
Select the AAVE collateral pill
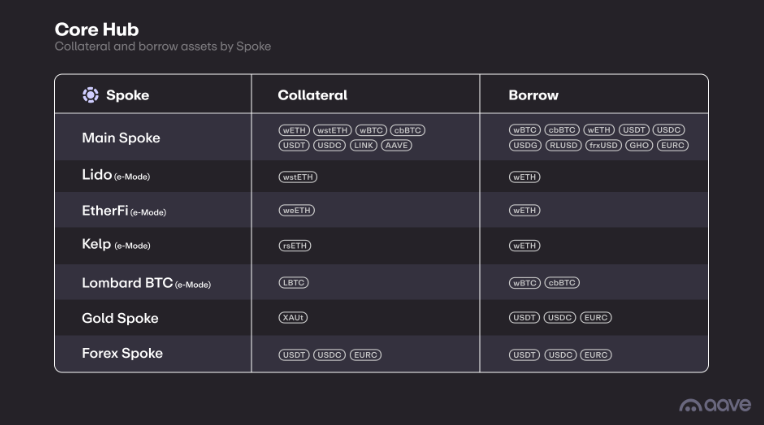396,145
